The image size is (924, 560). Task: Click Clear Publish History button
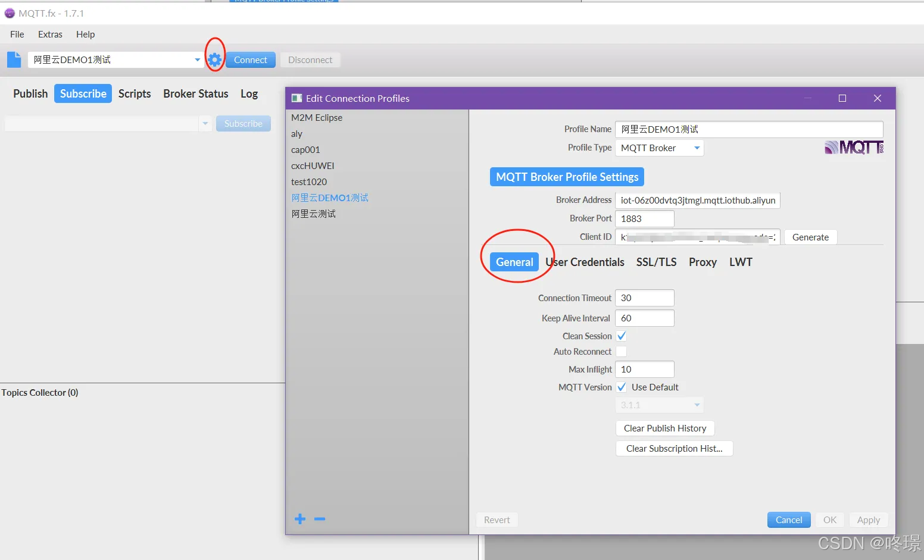(665, 428)
